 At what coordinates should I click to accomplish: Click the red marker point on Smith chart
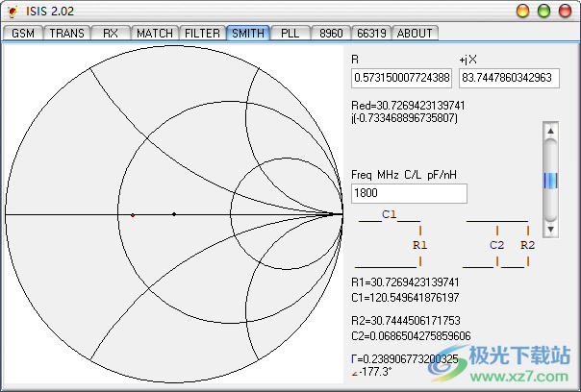[x=133, y=214]
